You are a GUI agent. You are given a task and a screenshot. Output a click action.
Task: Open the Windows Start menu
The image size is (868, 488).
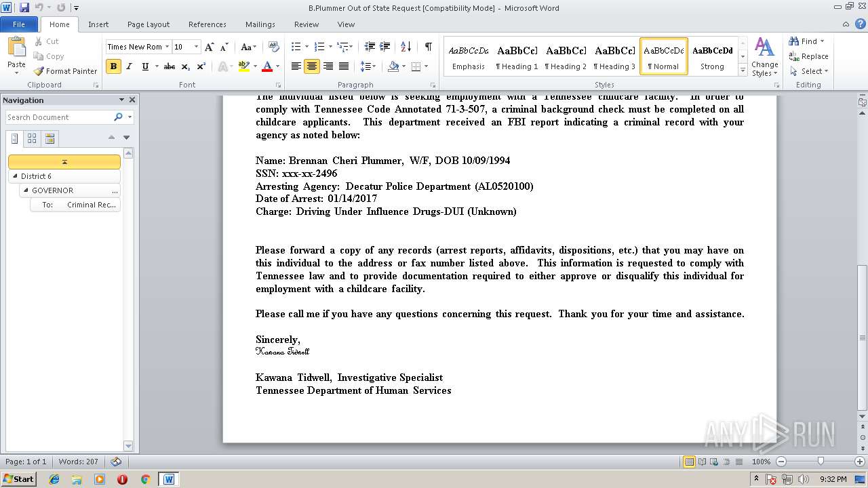click(x=18, y=479)
